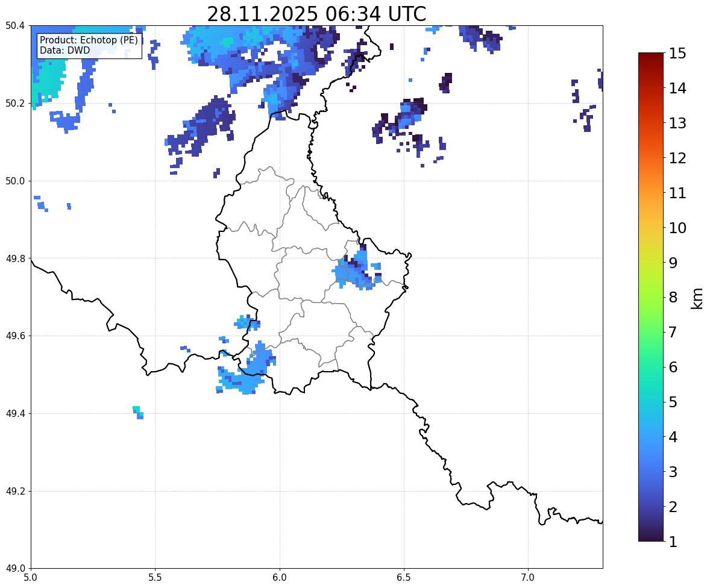Click the longitude axis label 5.5
The image size is (710, 588).
pyautogui.click(x=155, y=578)
